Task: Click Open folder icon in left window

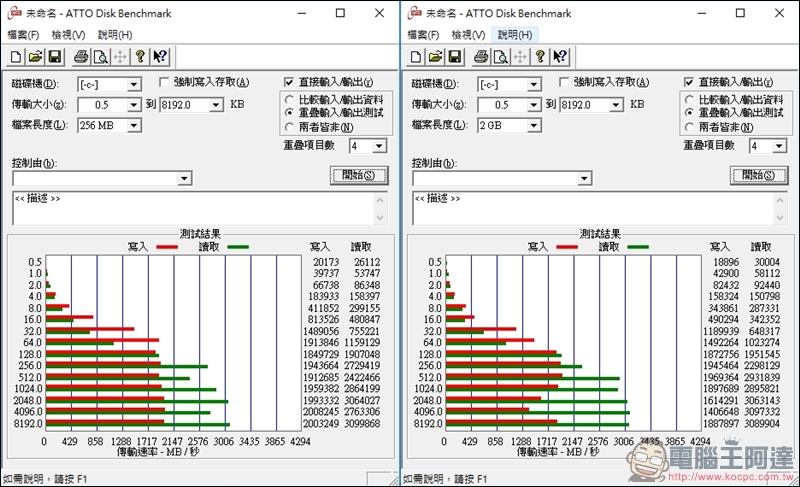Action: pyautogui.click(x=35, y=57)
